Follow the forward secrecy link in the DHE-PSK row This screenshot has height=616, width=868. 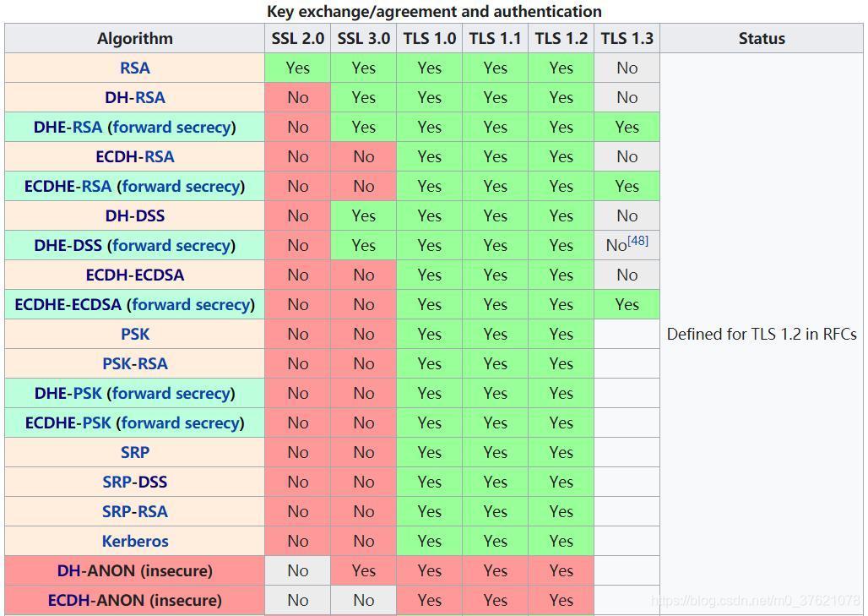(171, 393)
